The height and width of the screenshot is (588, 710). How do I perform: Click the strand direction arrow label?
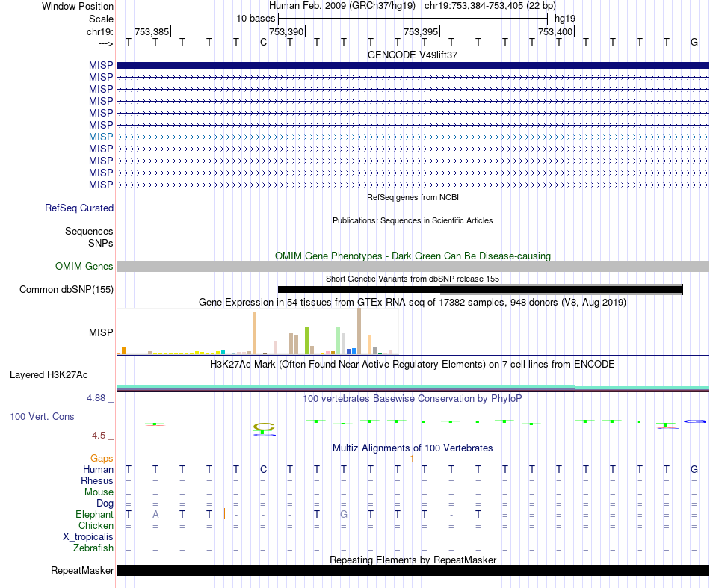(x=106, y=43)
